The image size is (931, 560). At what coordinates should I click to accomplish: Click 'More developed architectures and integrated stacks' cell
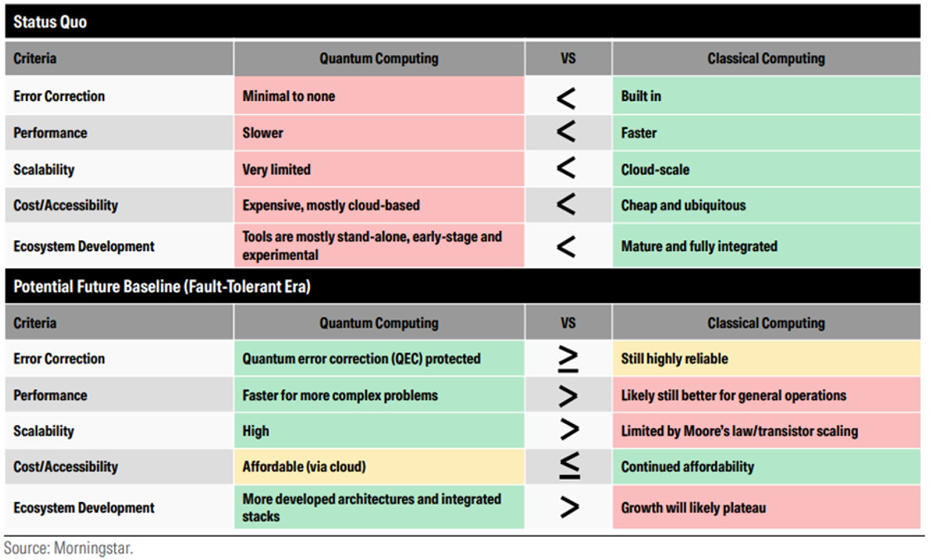(378, 507)
